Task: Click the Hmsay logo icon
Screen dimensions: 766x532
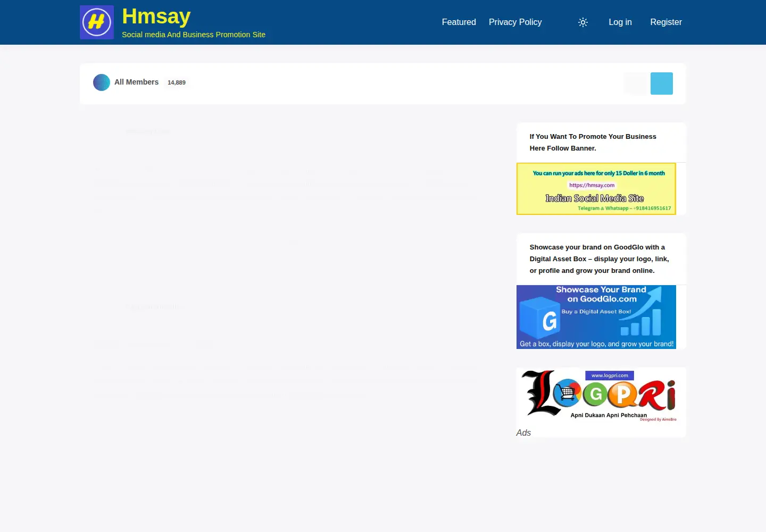Action: pyautogui.click(x=97, y=22)
